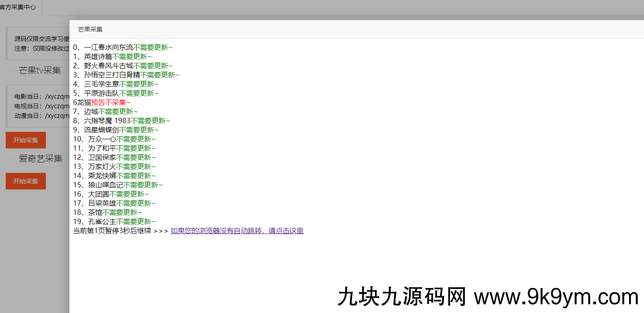Select the 大团圆 result entry
Image resolution: width=644 pixels, height=313 pixels.
coord(98,194)
